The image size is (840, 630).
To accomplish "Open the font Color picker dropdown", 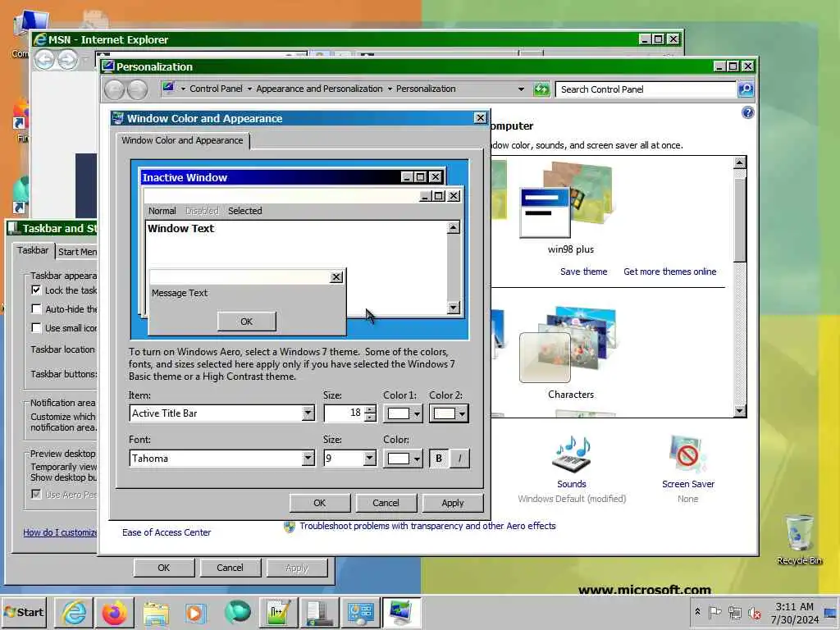I will [x=403, y=459].
